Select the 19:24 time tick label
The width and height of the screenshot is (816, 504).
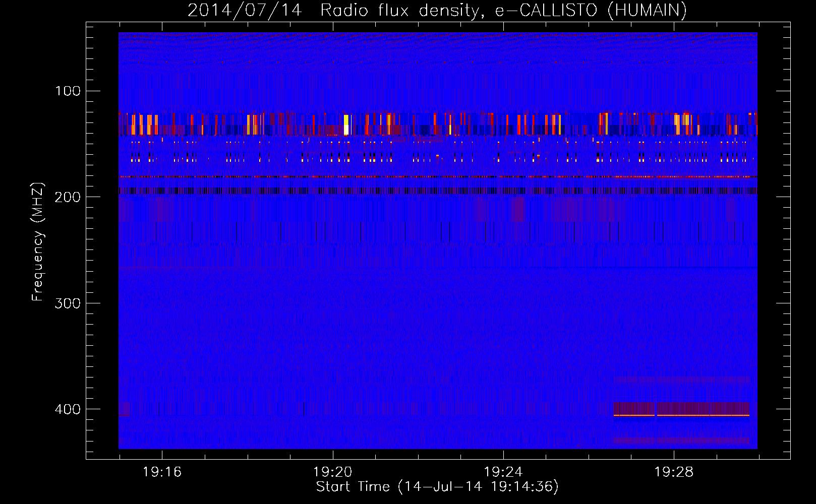503,472
